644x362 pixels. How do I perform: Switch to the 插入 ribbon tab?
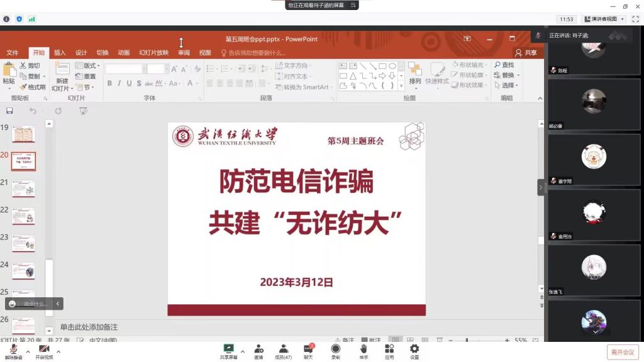coord(60,53)
